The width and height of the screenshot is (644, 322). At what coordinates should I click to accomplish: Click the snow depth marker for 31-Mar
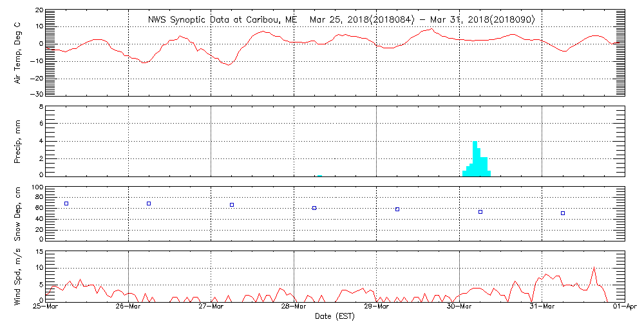pos(563,213)
